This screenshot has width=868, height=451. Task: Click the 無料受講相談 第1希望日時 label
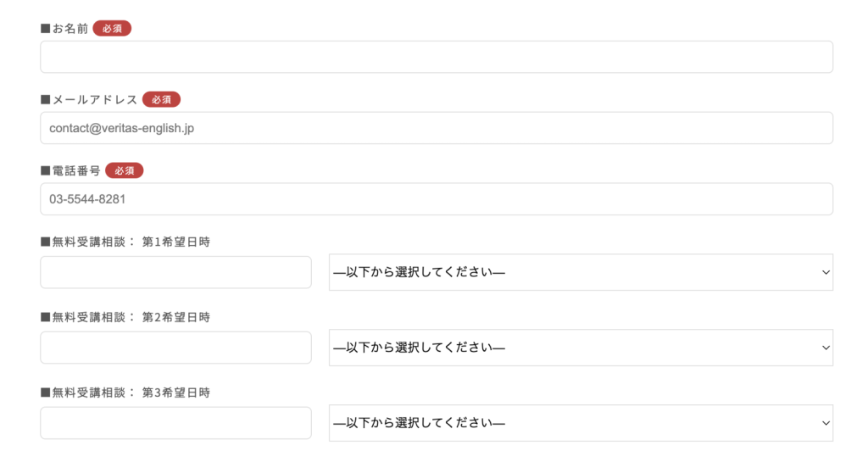coord(125,242)
